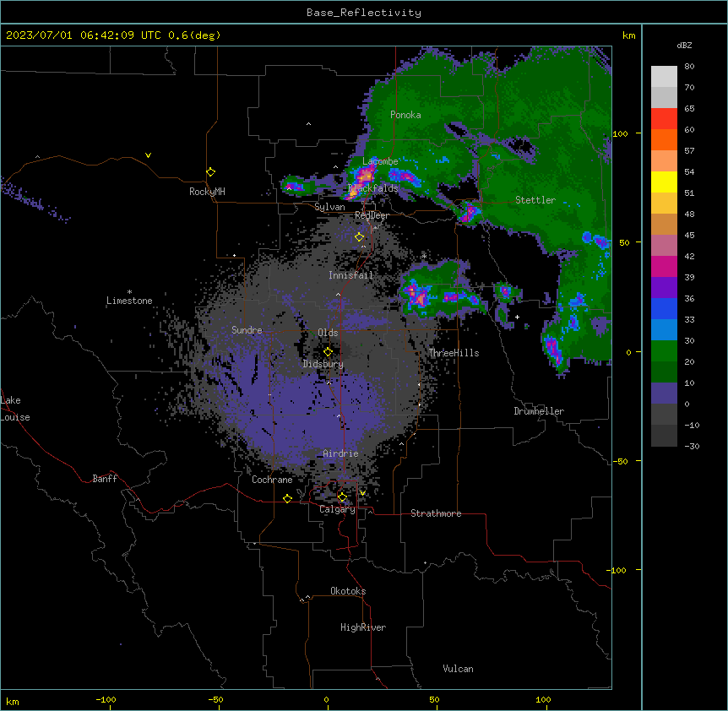Click the -50 tick label on right axis
This screenshot has height=711, width=728.
(620, 461)
